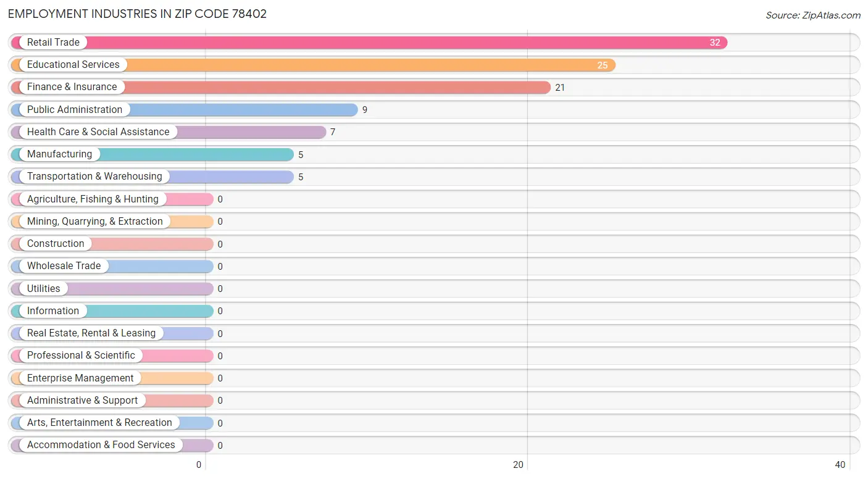Click the value 25 on Educational Services bar
The height and width of the screenshot is (479, 868).
603,65
